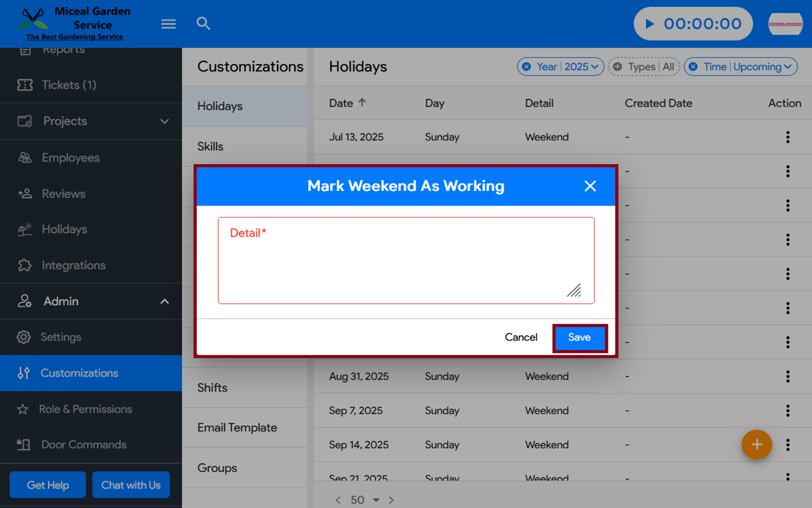Screen dimensions: 812x508
Task: Select Skills in Customizations list
Action: click(x=210, y=147)
